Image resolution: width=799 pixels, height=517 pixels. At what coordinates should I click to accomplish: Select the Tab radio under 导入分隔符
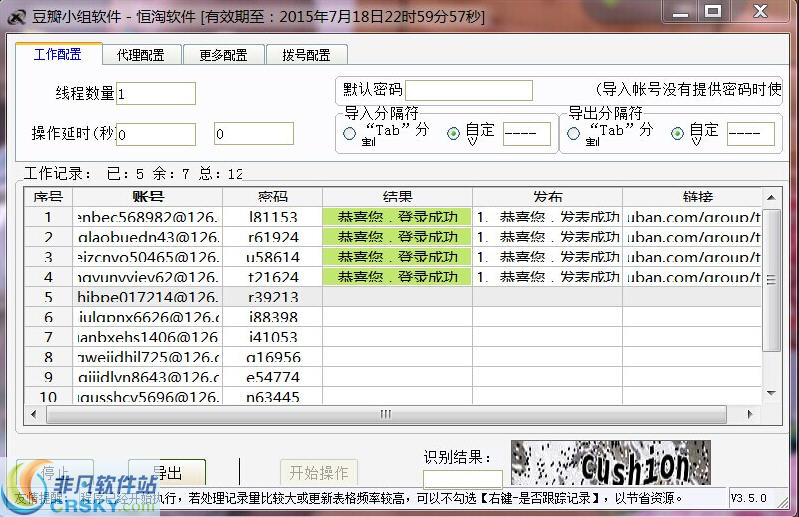point(350,134)
